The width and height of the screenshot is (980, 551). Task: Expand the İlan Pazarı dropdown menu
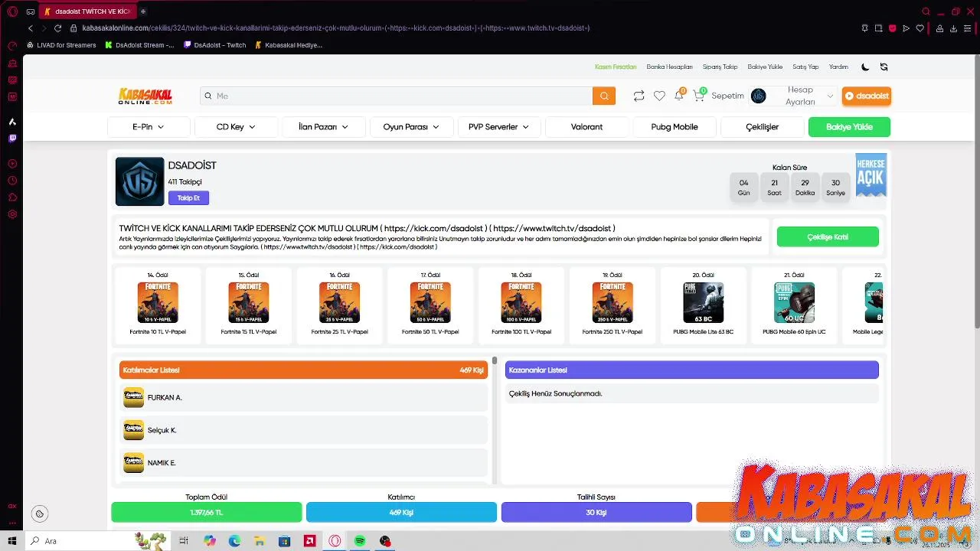(x=323, y=127)
